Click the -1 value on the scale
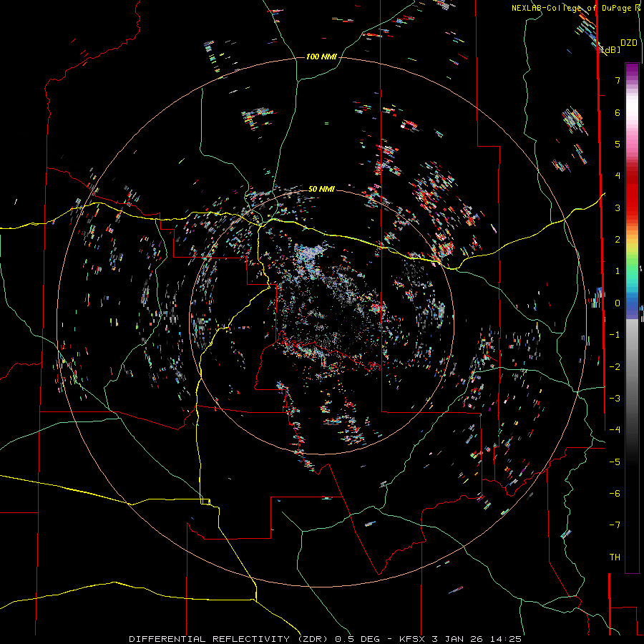This screenshot has width=644, height=644. (x=615, y=335)
